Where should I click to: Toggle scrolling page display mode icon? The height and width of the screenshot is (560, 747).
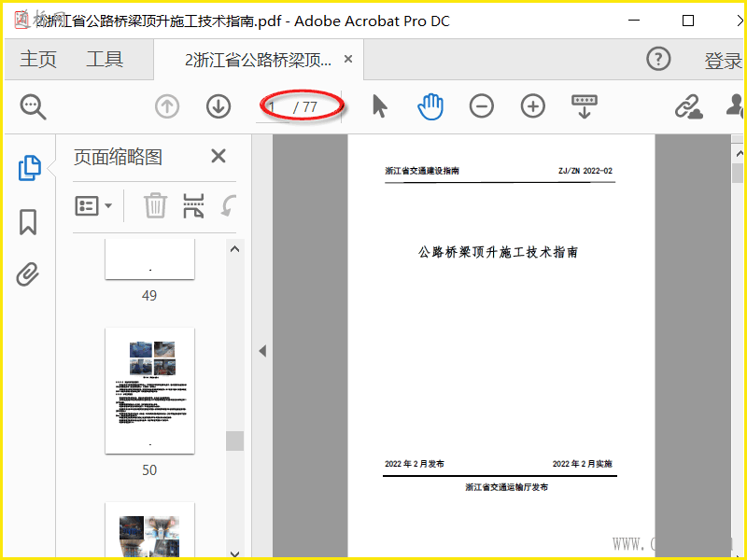tap(585, 106)
